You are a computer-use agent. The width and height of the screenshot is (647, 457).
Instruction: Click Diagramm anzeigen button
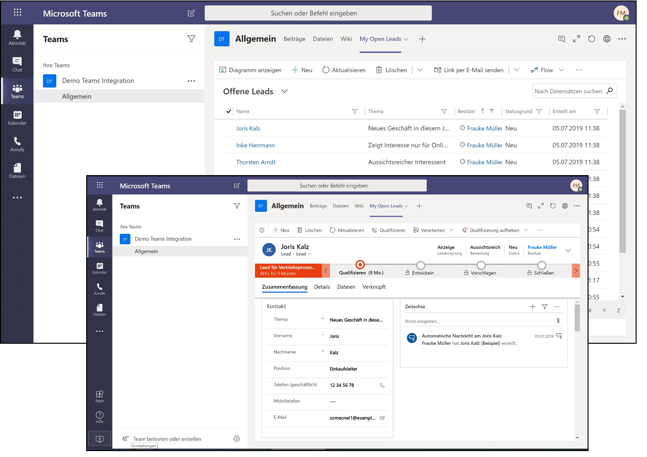point(250,70)
